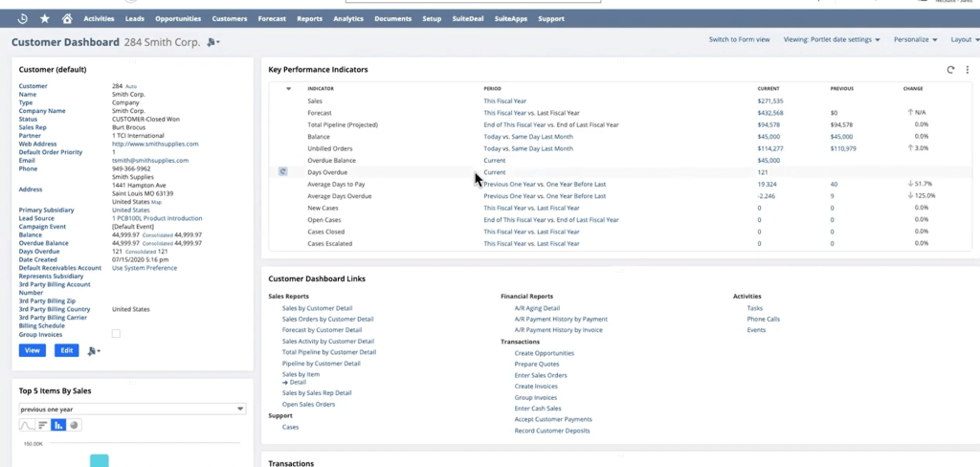
Task: Click the 1 PCB100L Product Introduction link
Action: 157,218
